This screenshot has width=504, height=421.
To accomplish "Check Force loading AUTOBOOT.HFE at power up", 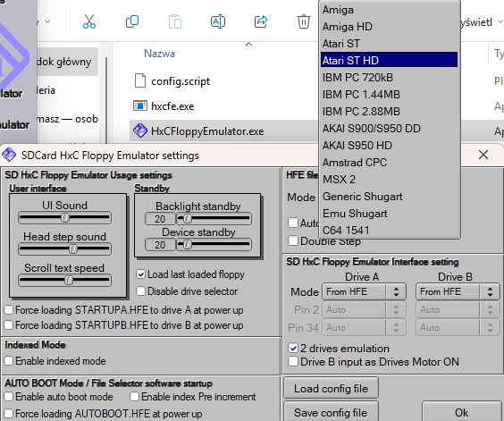I will (x=9, y=413).
